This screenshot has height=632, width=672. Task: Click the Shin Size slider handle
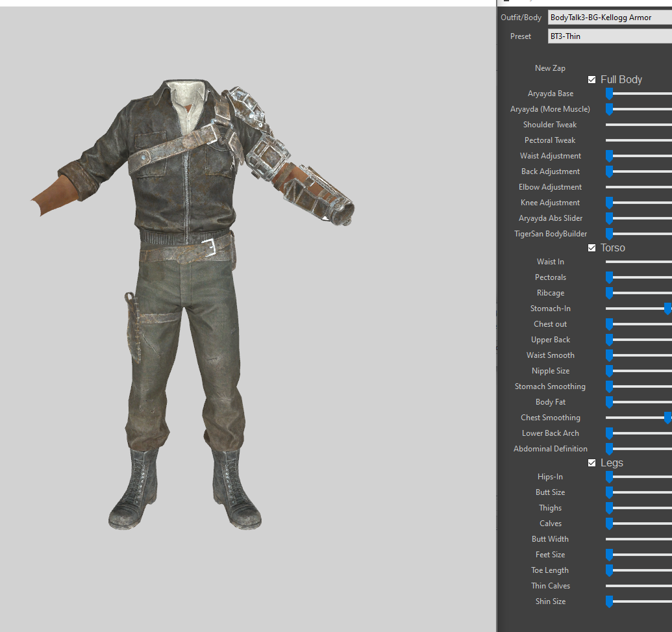pyautogui.click(x=609, y=602)
